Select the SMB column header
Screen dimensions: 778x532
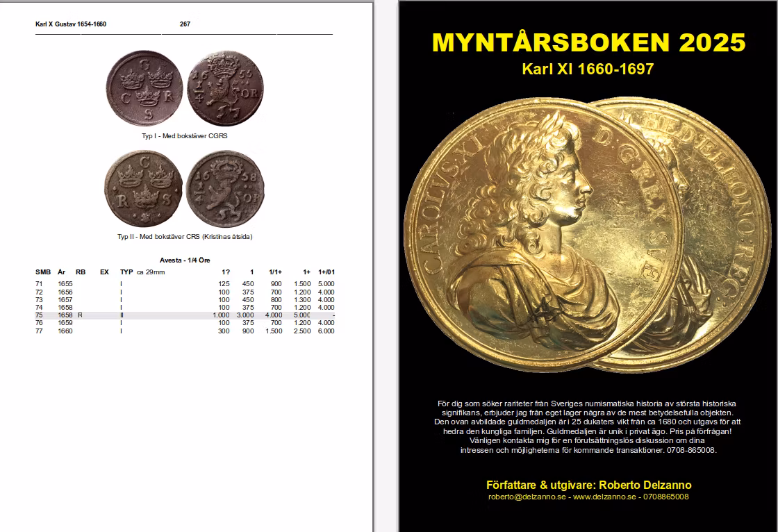click(x=43, y=272)
